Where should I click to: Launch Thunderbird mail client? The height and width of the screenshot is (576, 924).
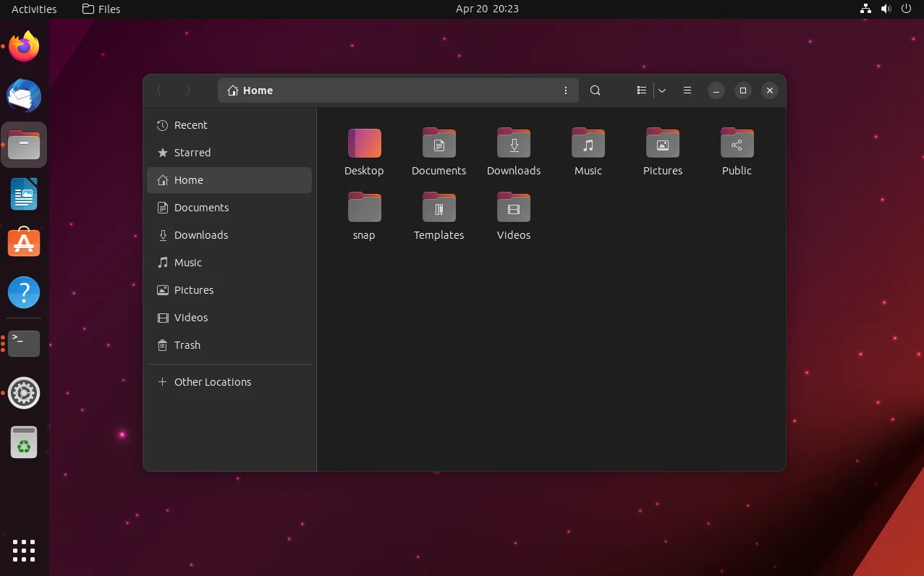tap(24, 95)
